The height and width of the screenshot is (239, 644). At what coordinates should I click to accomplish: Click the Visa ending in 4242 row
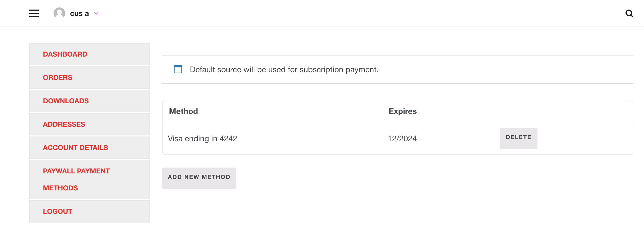tap(398, 138)
